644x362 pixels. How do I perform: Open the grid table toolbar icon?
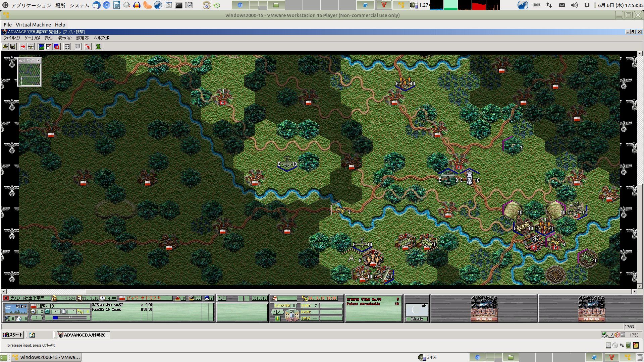67,47
